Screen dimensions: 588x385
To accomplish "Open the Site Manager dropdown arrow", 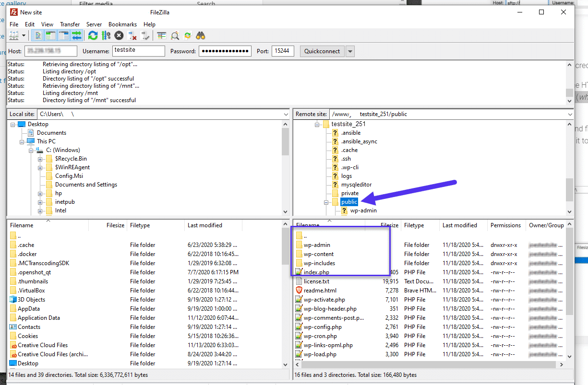I will click(x=23, y=35).
